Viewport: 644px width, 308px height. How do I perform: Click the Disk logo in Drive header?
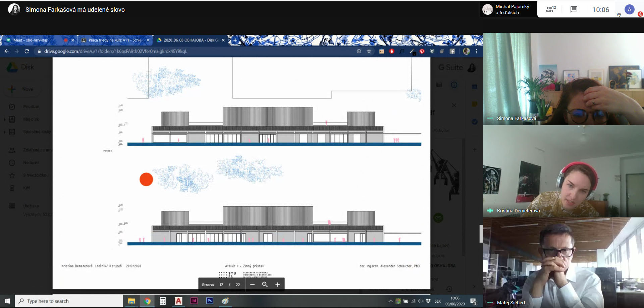click(x=20, y=67)
